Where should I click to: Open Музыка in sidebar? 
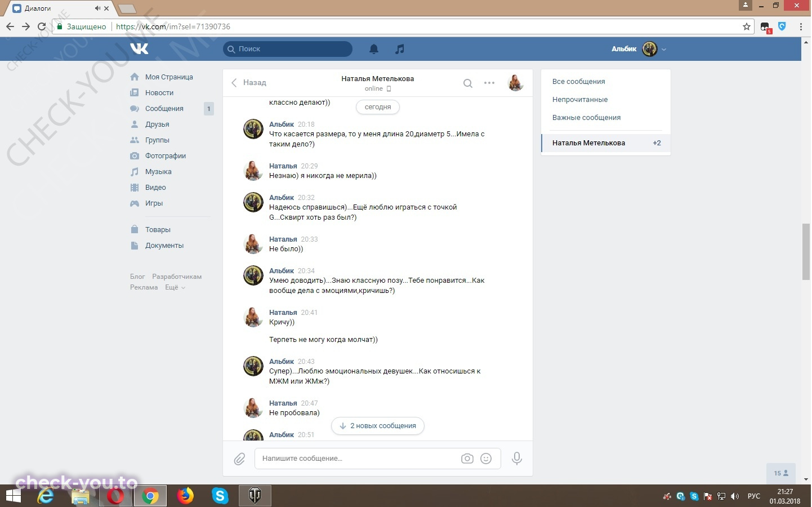(158, 172)
